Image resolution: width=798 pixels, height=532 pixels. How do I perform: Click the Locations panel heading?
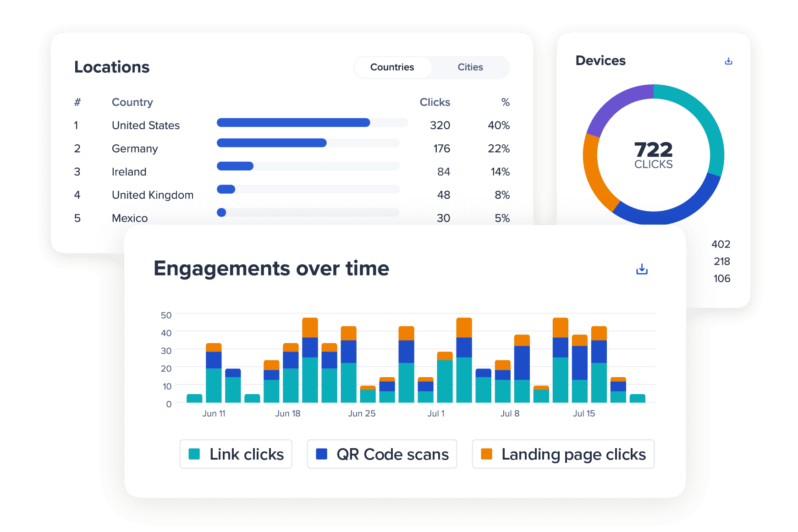click(112, 67)
